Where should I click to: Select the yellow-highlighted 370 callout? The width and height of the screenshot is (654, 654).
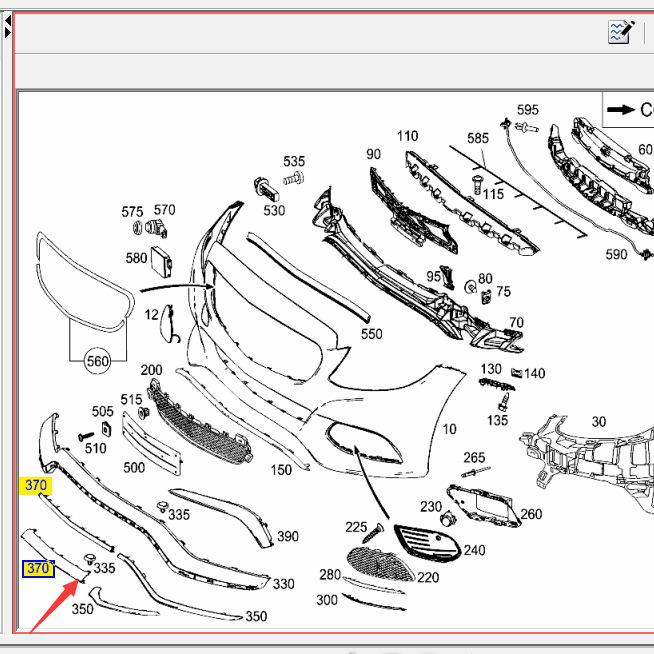[36, 486]
